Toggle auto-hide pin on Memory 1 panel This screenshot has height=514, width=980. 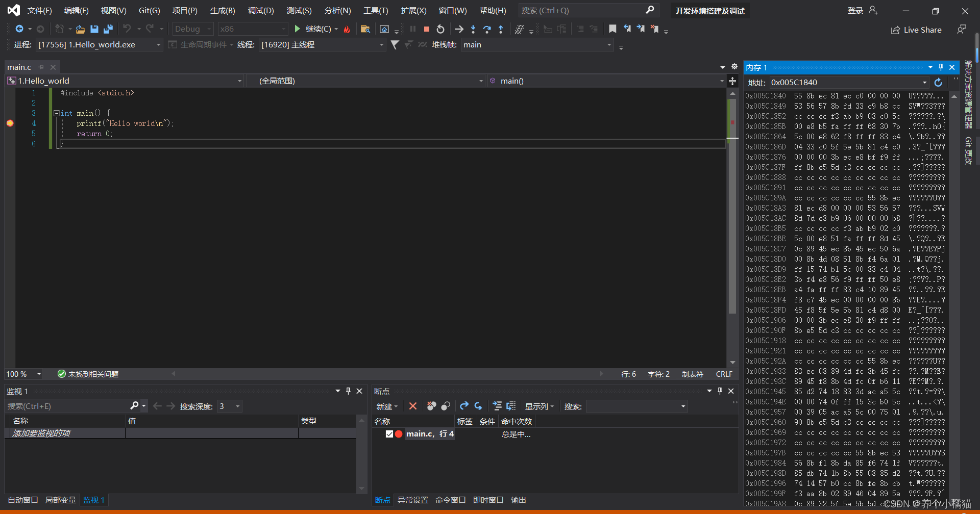(x=941, y=67)
